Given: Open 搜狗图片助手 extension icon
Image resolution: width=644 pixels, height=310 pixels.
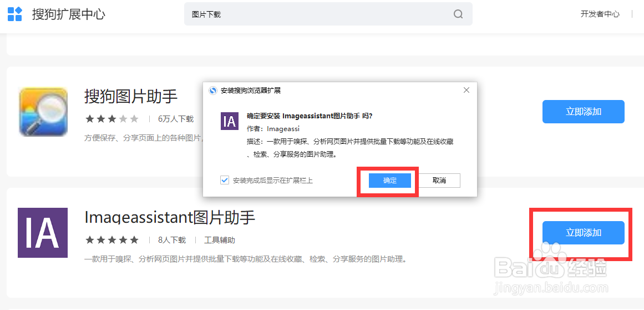Looking at the screenshot, I should (x=43, y=112).
